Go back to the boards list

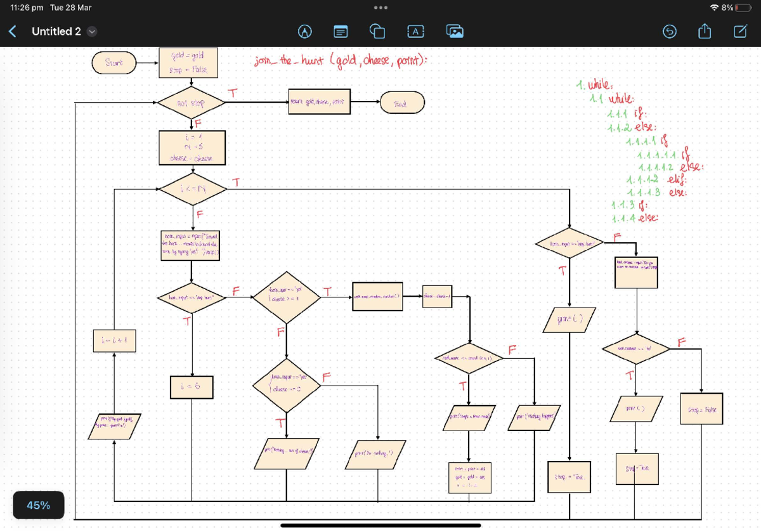[x=12, y=31]
